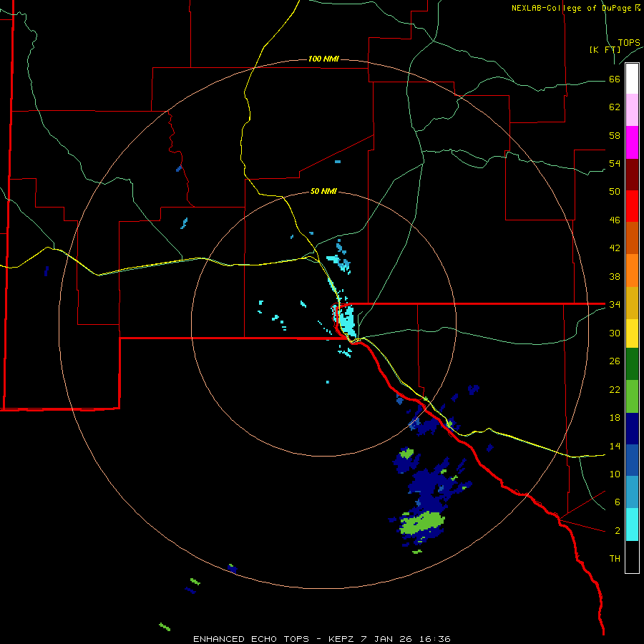Click the white swatch in the tops legend

(632, 79)
